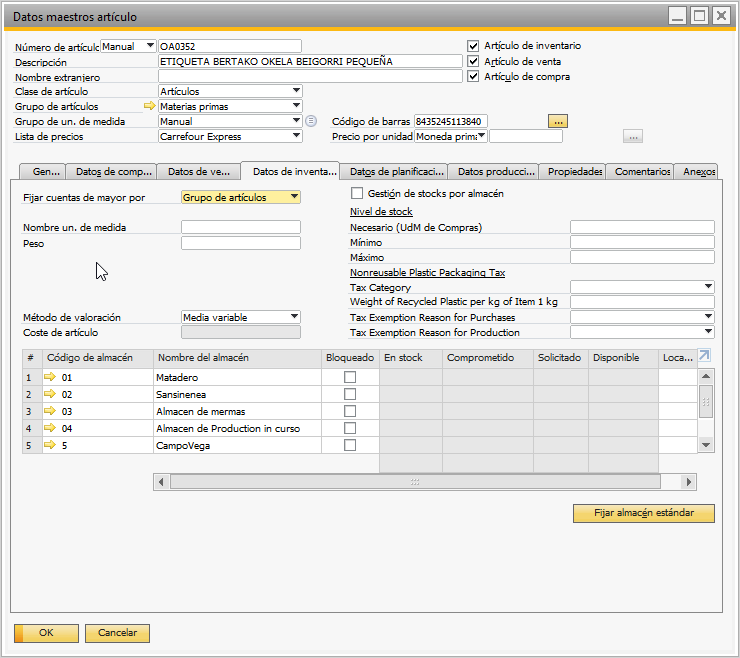Click the OK button
Viewport: 740px width, 658px height.
(x=46, y=633)
